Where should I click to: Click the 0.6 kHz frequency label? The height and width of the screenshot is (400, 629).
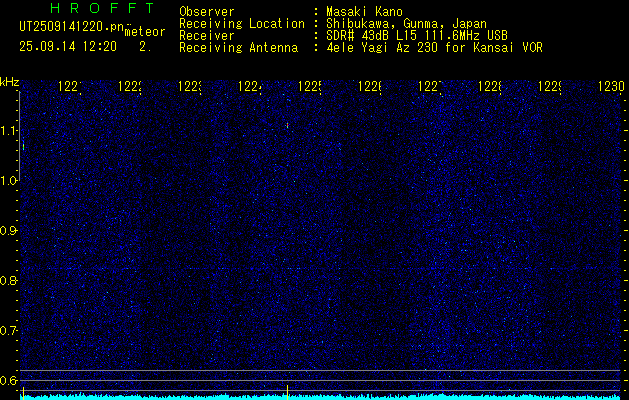[x=8, y=380]
